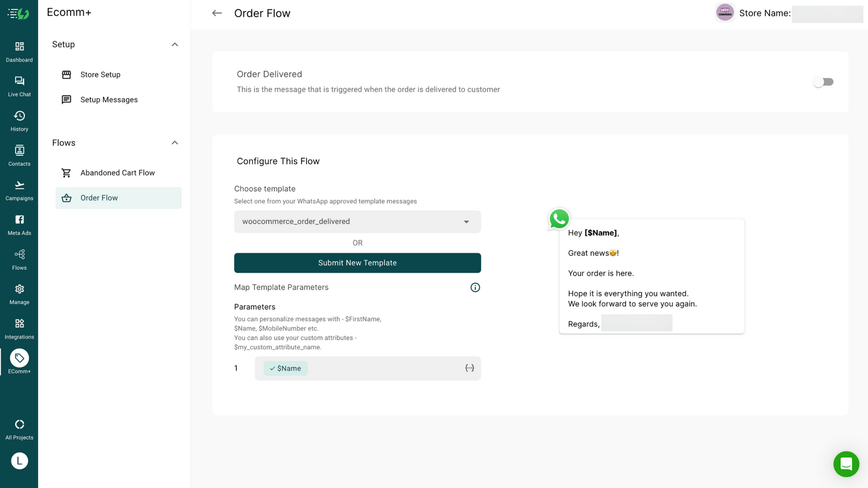Select Setup Messages from the menu
The image size is (868, 488).
click(x=108, y=99)
